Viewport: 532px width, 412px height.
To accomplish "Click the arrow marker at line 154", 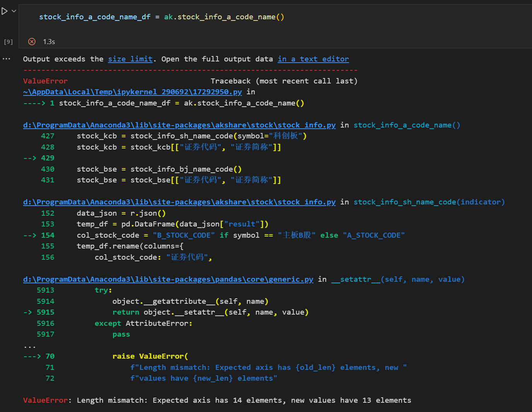I will coord(30,235).
